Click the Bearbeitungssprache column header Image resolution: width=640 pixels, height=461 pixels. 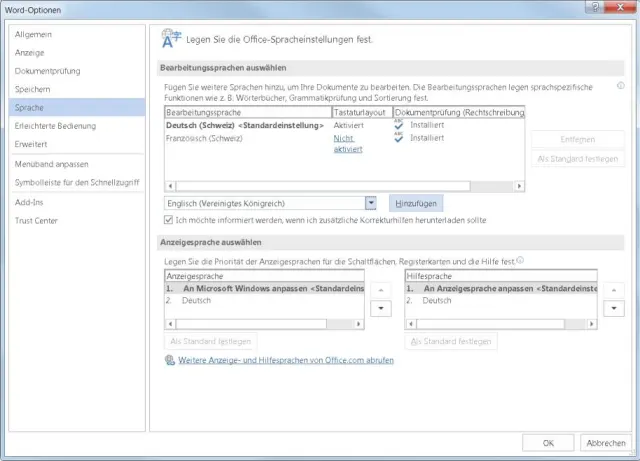coord(248,112)
